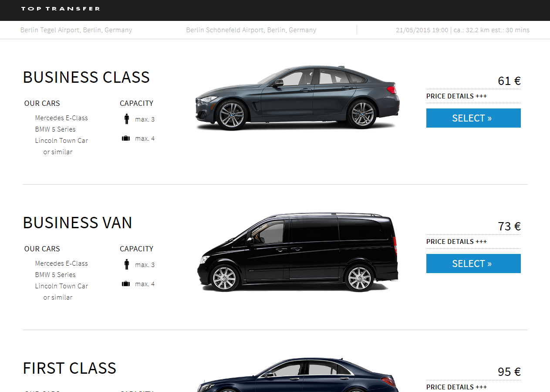
Task: Select the Business Class car for 61 €
Action: tap(473, 118)
